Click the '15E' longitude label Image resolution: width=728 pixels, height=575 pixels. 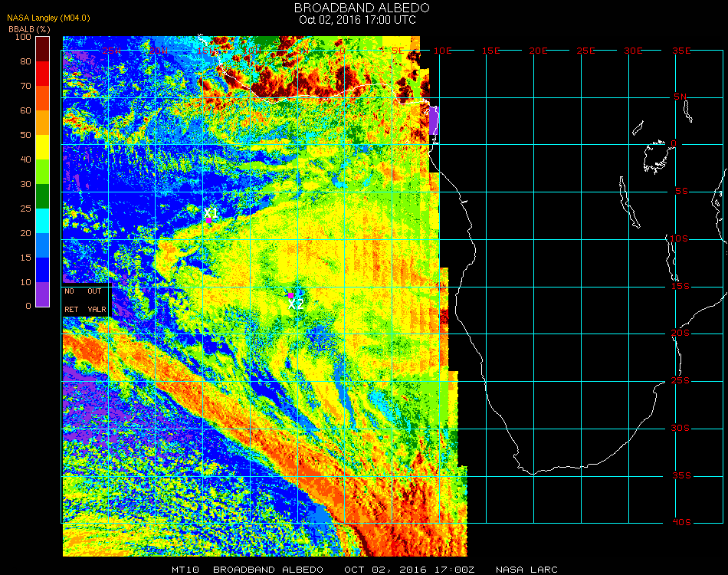[x=490, y=51]
